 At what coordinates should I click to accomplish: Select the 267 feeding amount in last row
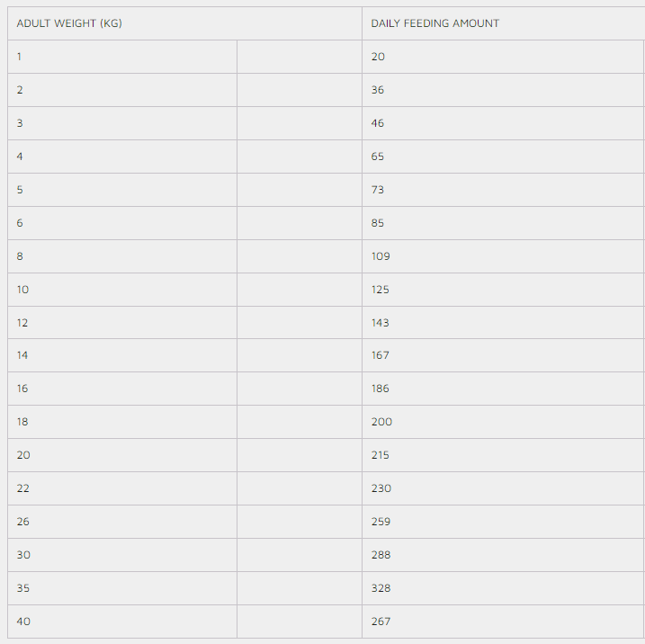[x=381, y=622]
